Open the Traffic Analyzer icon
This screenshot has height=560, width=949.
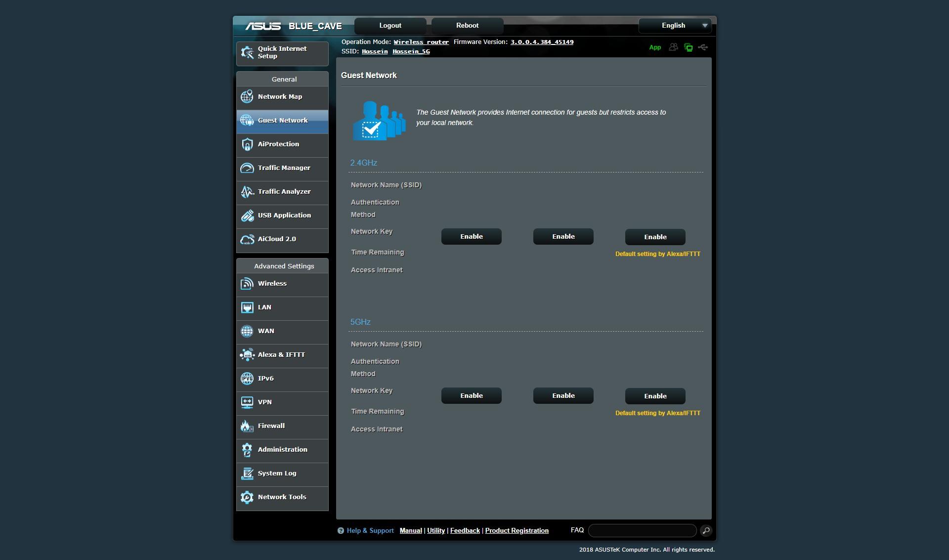pos(247,192)
